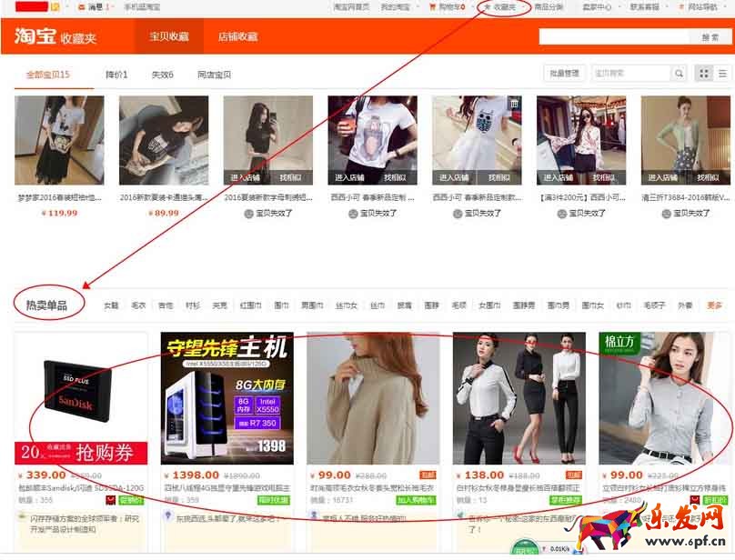735x560 pixels.
Task: Click the message envelope icon in top bar
Action: (80, 7)
